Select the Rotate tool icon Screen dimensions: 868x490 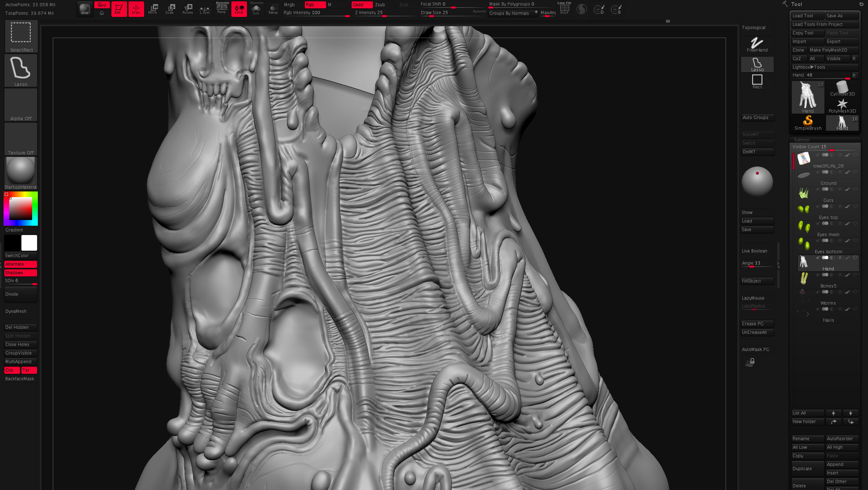[187, 9]
